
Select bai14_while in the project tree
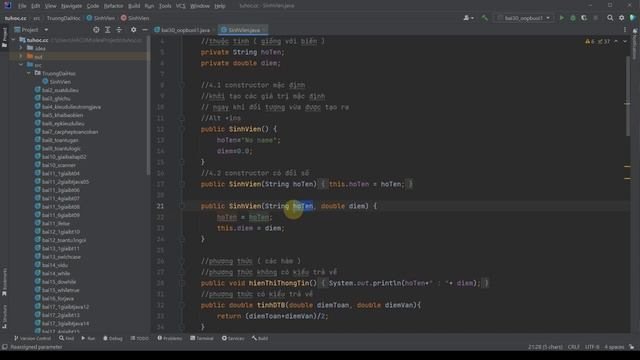pos(52,273)
